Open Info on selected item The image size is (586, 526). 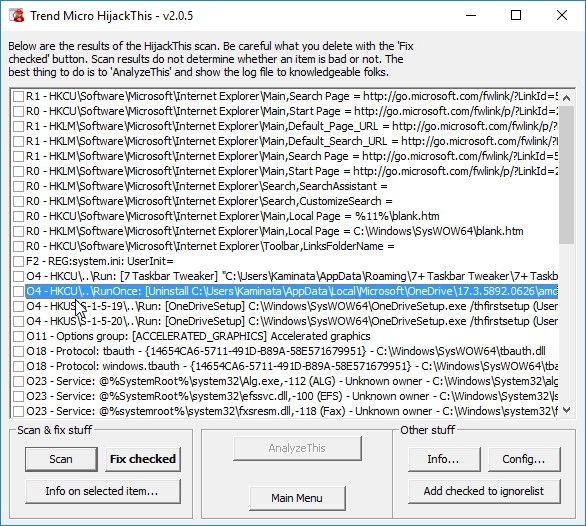(103, 491)
